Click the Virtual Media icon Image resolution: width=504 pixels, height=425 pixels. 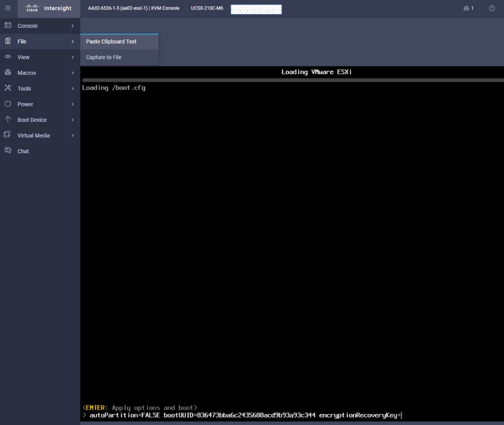7,135
